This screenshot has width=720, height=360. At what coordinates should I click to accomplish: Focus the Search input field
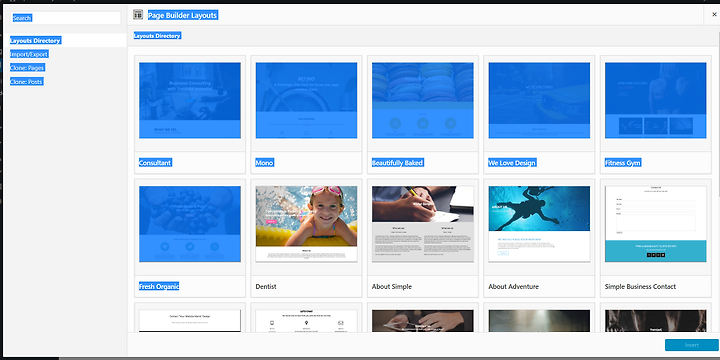click(66, 18)
